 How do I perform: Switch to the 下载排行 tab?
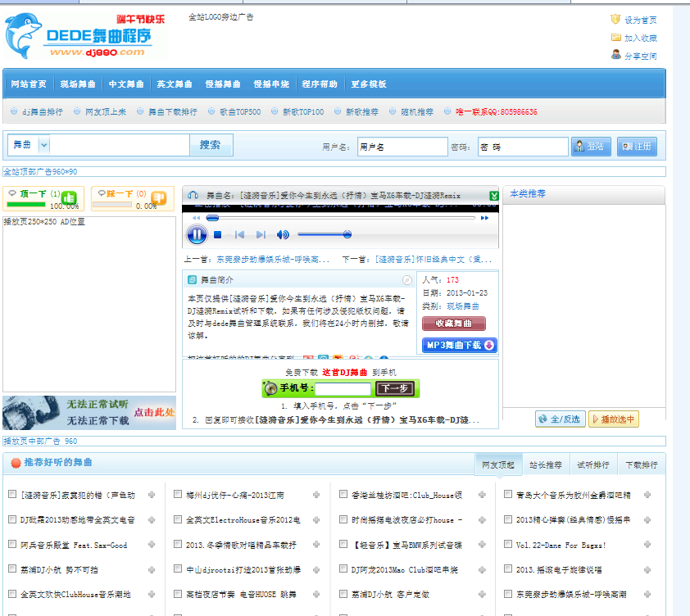pyautogui.click(x=640, y=464)
